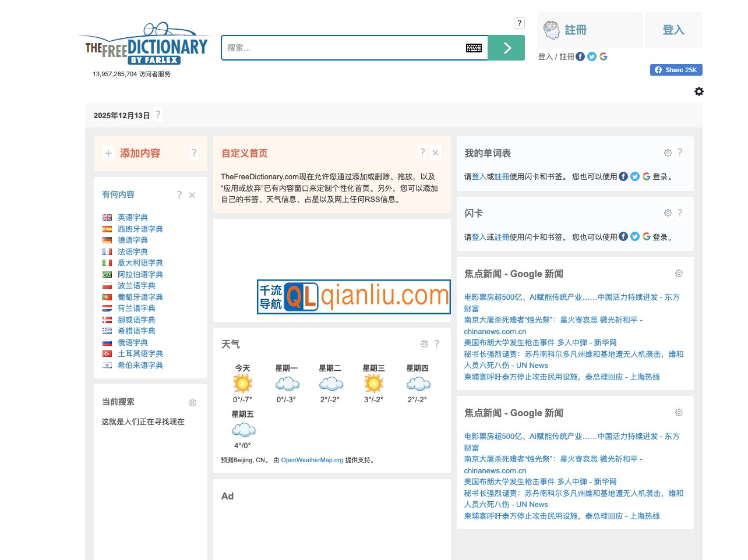Open the page settings gear at top right
The height and width of the screenshot is (560, 748).
pos(698,91)
